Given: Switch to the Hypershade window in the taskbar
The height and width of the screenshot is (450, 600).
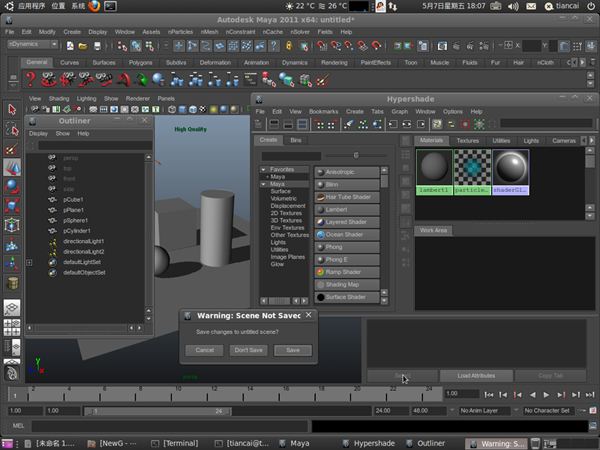Looking at the screenshot, I should [369, 443].
